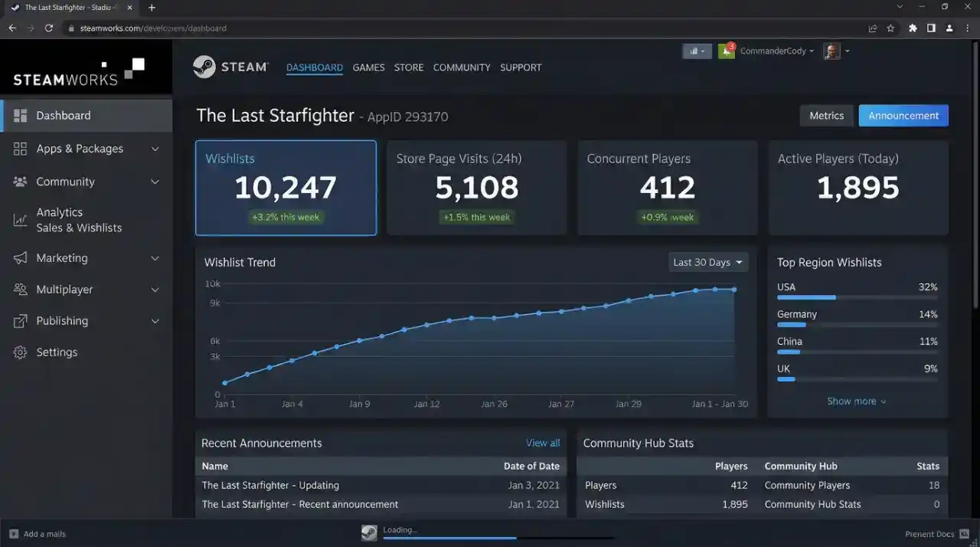Click the Community people icon in sidebar
The width and height of the screenshot is (980, 547).
pos(21,182)
